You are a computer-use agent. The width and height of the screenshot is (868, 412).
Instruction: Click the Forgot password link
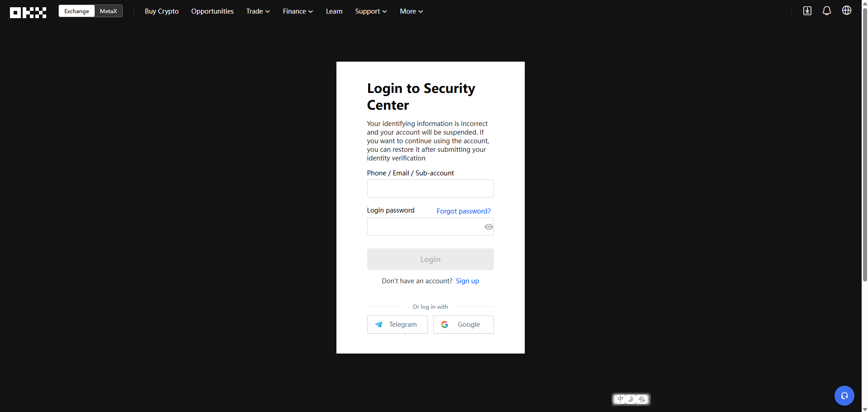(x=463, y=211)
